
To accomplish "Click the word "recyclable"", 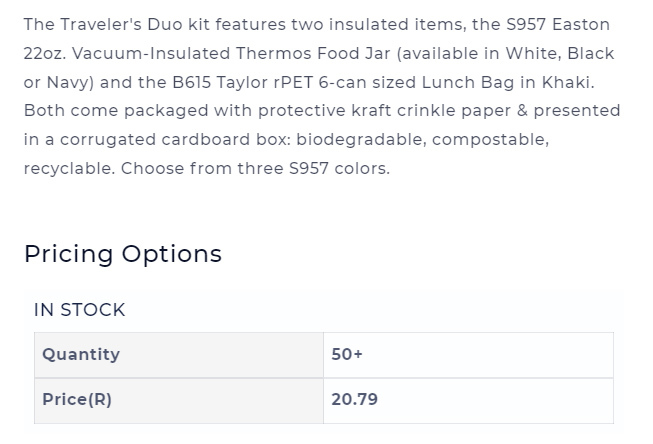I will click(x=69, y=169).
